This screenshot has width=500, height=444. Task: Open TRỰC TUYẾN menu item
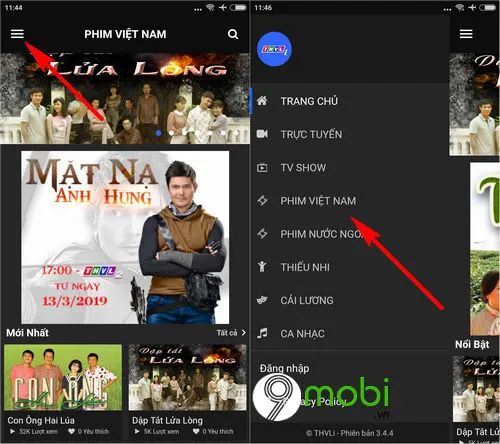coord(350,134)
